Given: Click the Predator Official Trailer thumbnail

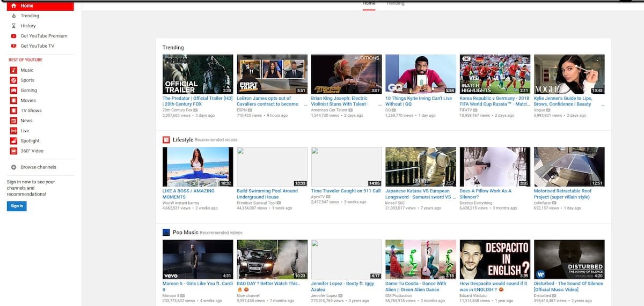Looking at the screenshot, I should (x=198, y=74).
